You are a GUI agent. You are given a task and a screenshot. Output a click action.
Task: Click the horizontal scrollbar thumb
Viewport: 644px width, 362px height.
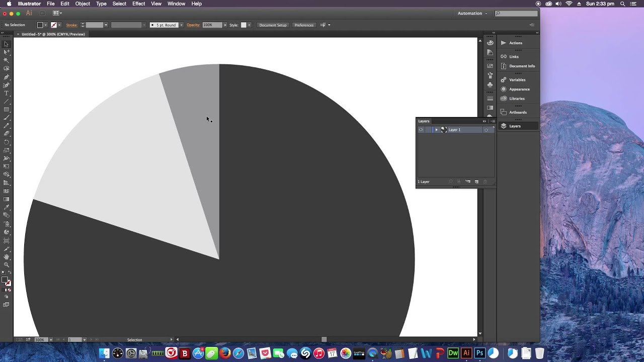click(324, 339)
